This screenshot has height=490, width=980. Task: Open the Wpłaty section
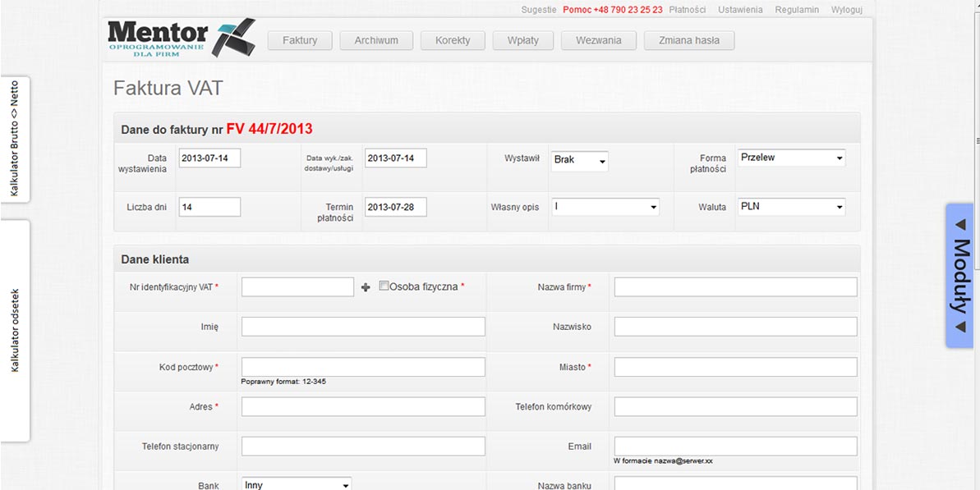(523, 40)
